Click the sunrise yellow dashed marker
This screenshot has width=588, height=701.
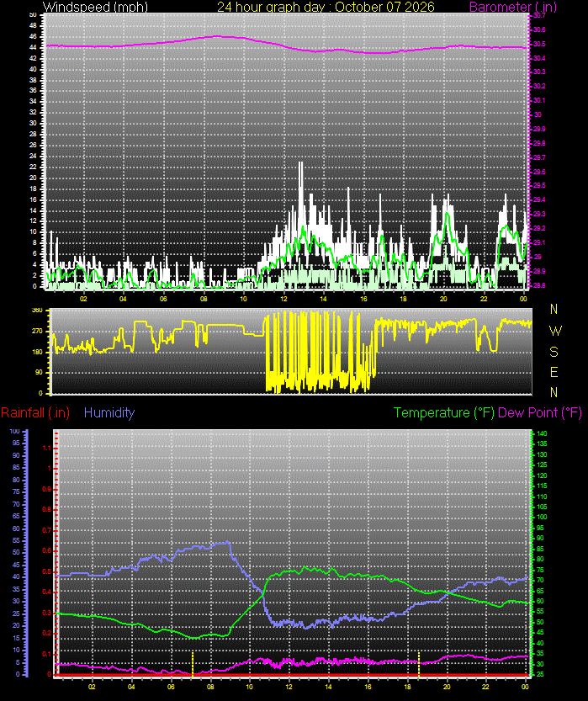coord(193,663)
